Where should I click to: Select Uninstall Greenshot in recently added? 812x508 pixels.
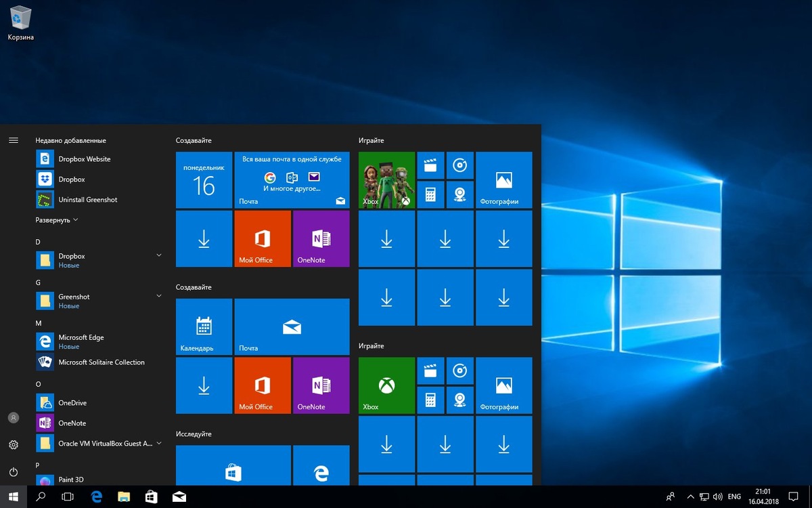[x=89, y=199]
